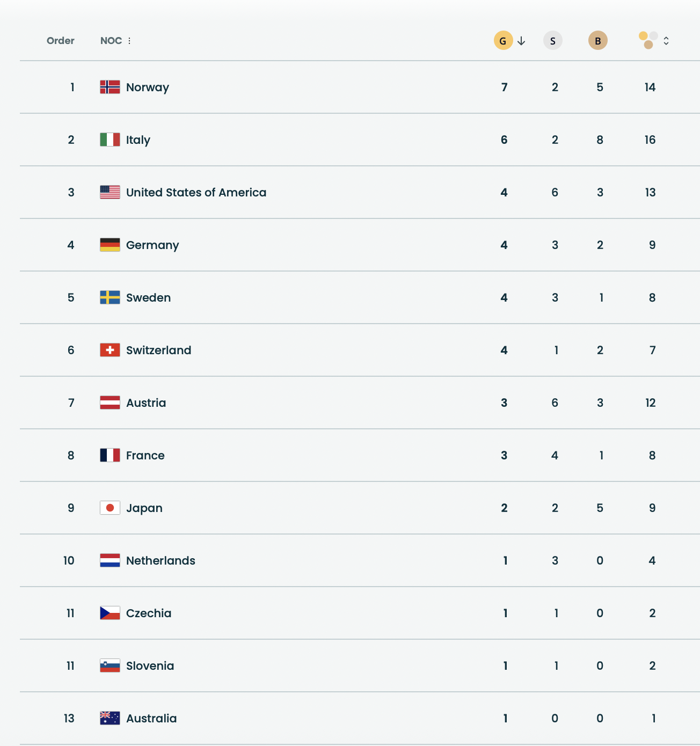
Task: Open United States of America entry
Action: click(196, 192)
